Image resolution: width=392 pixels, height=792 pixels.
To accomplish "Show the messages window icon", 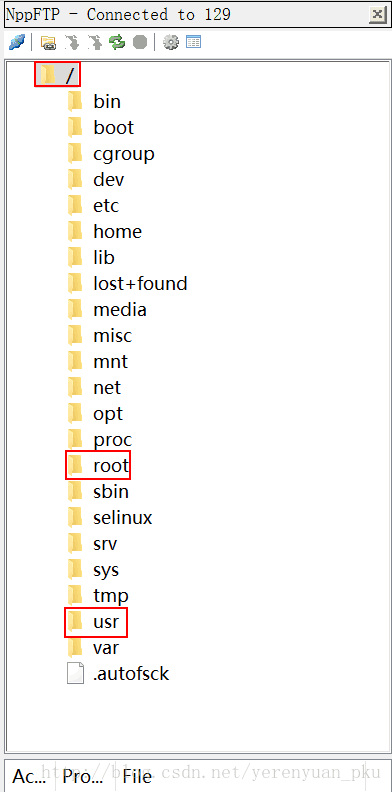I will pyautogui.click(x=193, y=42).
